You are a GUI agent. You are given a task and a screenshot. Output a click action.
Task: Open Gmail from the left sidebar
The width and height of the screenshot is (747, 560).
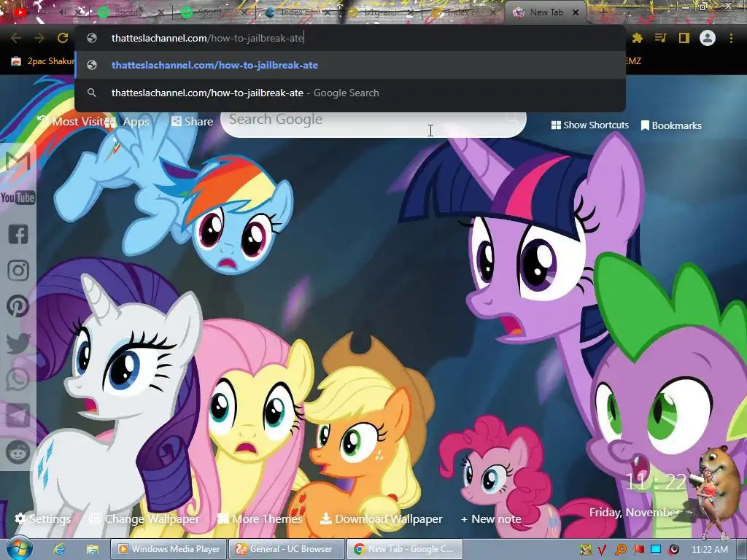18,161
